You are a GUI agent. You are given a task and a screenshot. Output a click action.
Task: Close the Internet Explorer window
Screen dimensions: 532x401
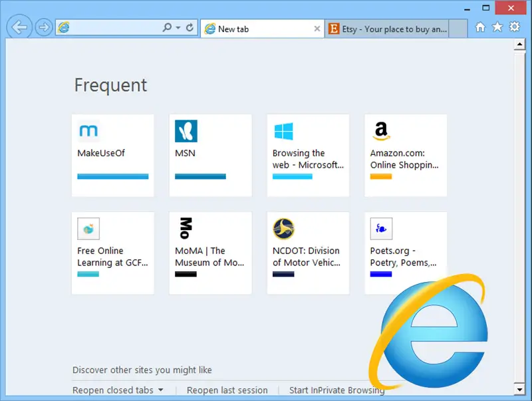[x=511, y=8]
